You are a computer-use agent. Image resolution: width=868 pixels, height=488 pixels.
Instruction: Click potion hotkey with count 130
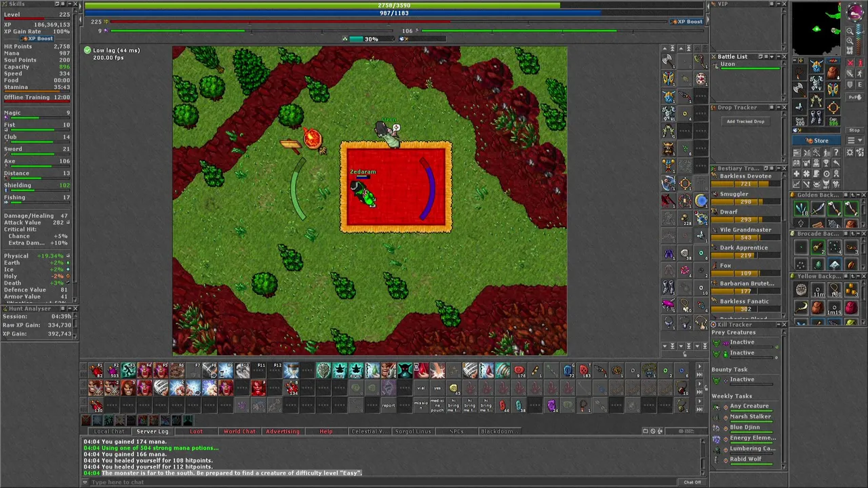pos(97,405)
